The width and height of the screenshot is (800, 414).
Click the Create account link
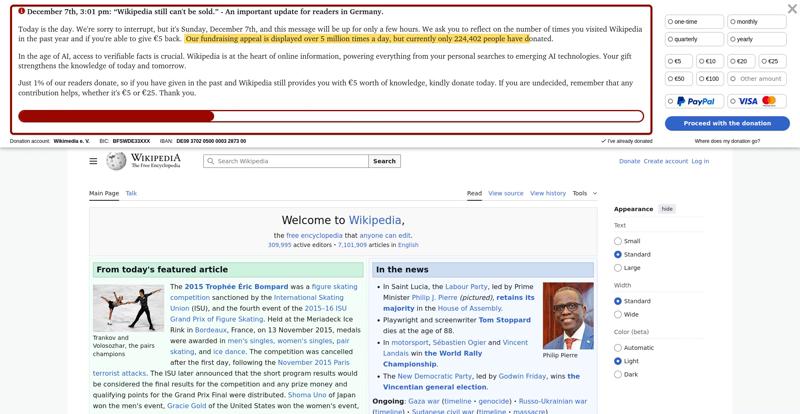click(665, 161)
